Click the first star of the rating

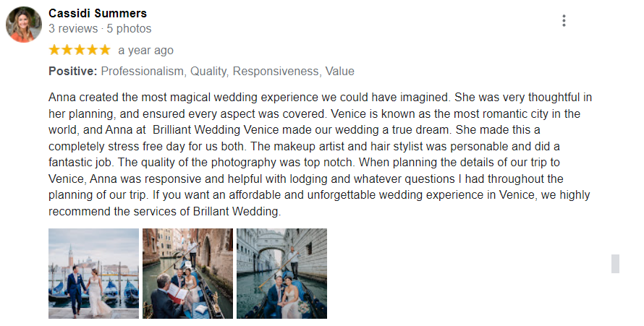coord(55,50)
